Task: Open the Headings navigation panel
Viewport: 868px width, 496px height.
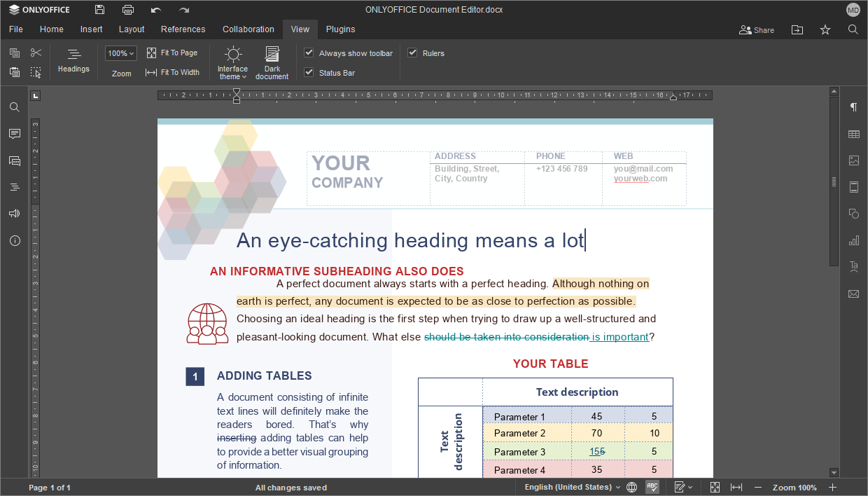Action: tap(73, 60)
